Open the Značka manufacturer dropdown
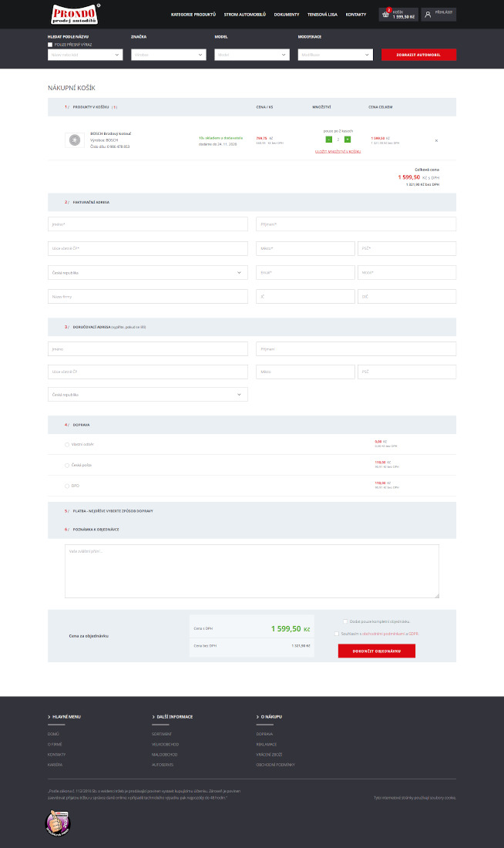Viewport: 504px width, 848px height. click(168, 55)
